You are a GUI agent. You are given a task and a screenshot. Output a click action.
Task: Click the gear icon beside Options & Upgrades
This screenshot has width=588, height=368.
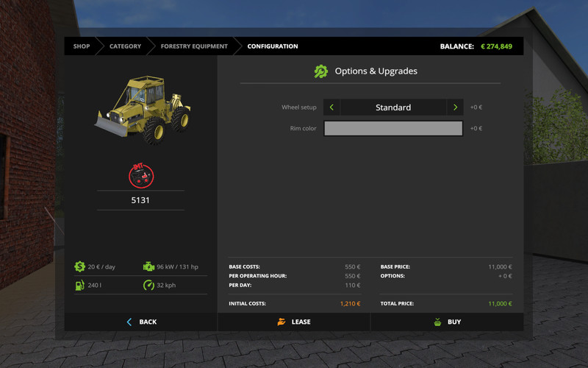pyautogui.click(x=320, y=71)
